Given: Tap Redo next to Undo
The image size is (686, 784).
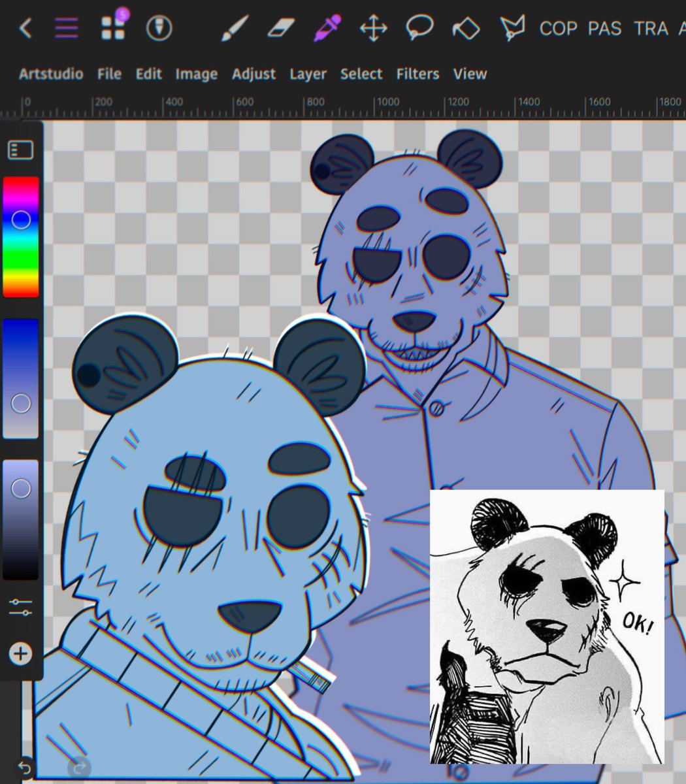Looking at the screenshot, I should pyautogui.click(x=78, y=768).
